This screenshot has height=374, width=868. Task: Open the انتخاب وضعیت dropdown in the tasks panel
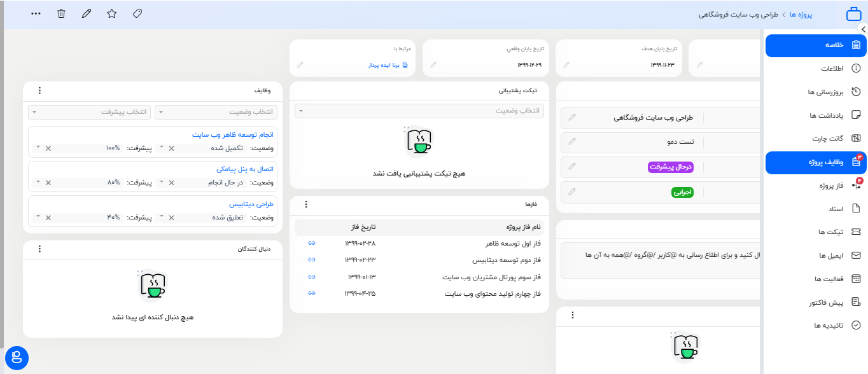click(x=216, y=111)
